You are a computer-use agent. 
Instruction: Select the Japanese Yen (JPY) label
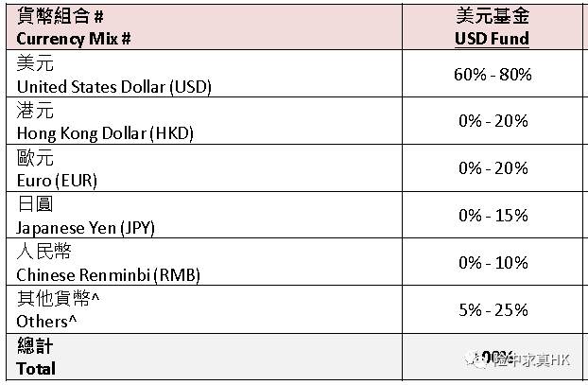tap(85, 227)
